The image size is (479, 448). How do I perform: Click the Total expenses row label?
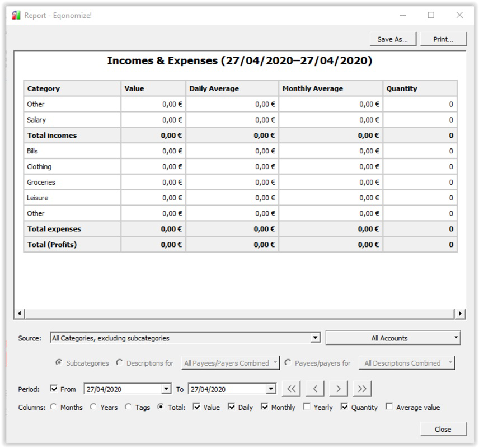tap(54, 229)
